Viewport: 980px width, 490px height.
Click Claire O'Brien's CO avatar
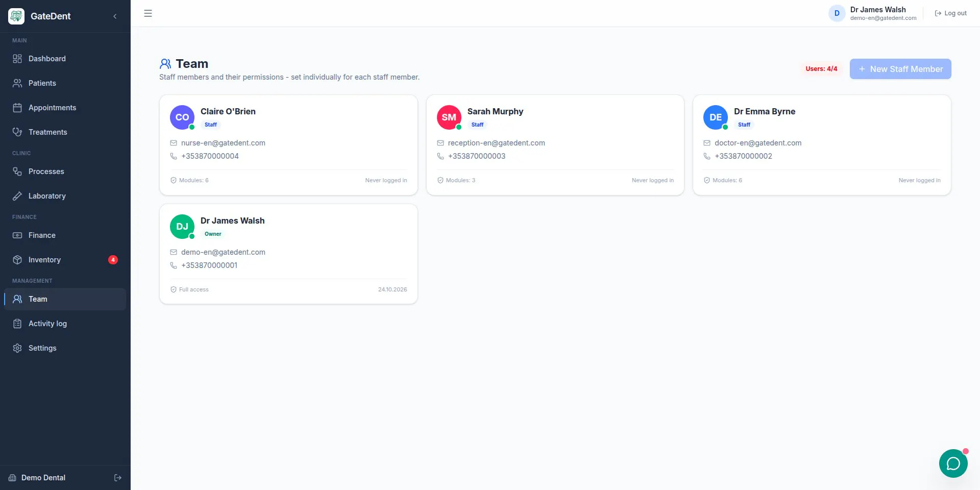182,117
